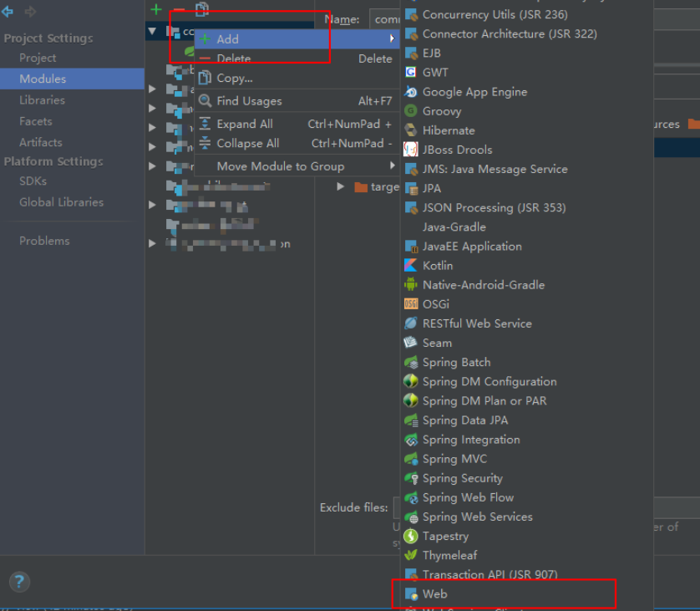Image resolution: width=700 pixels, height=611 pixels.
Task: Collapse the first expanded module tree node
Action: [153, 31]
